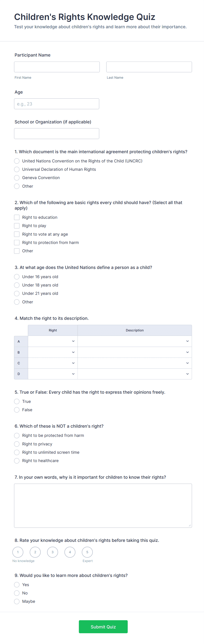Rate knowledge as 1
Viewport: 204px width, 644px height.
coord(18,552)
